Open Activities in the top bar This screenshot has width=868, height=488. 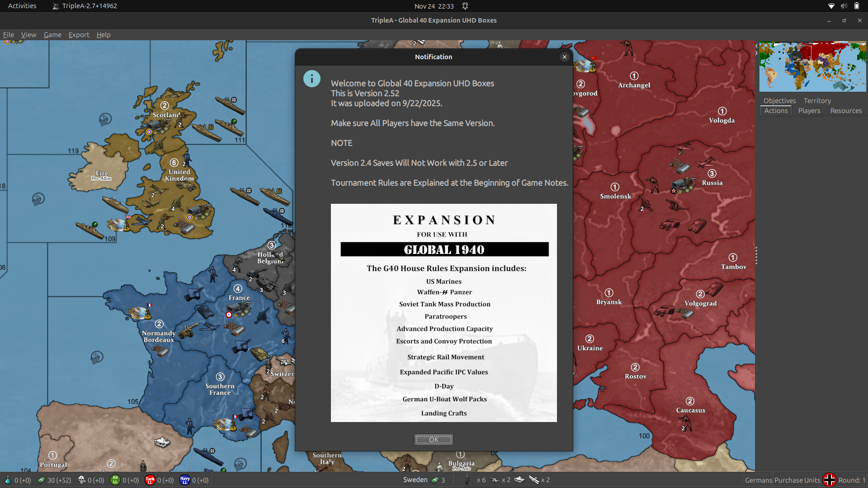(22, 6)
